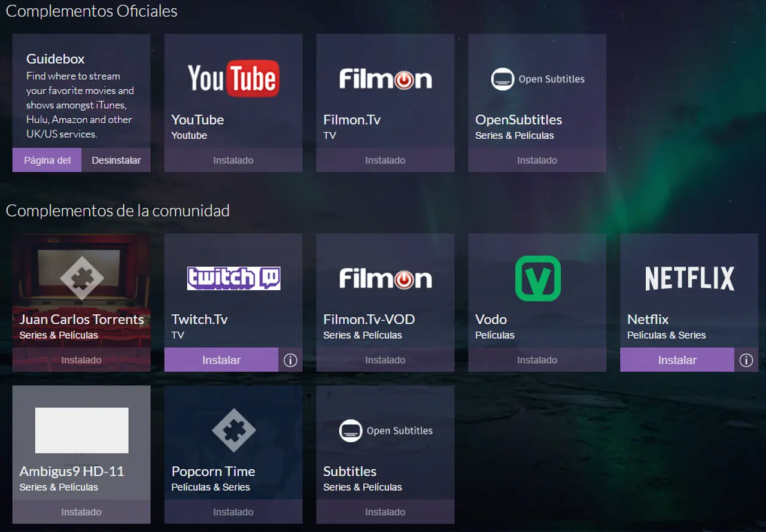Click the Complementos Oficiales heading
This screenshot has height=532, width=766.
pos(92,11)
